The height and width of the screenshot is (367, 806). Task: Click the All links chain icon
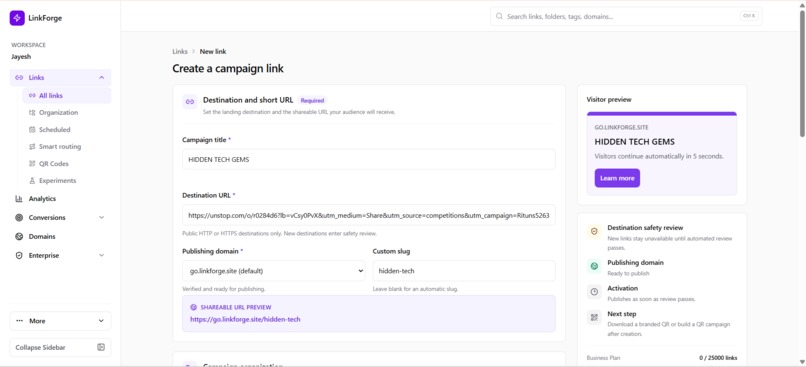click(x=32, y=96)
